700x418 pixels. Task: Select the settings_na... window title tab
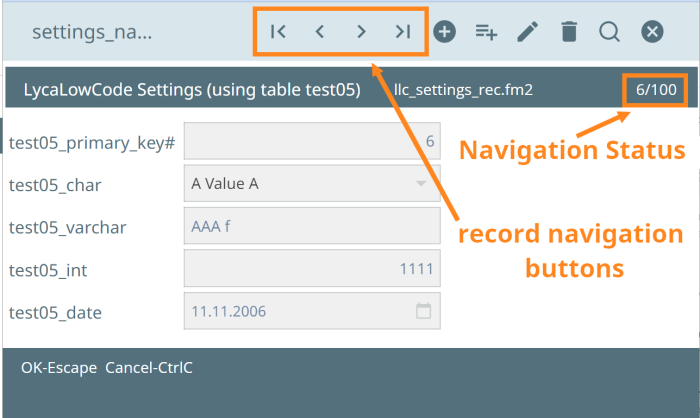click(x=92, y=32)
